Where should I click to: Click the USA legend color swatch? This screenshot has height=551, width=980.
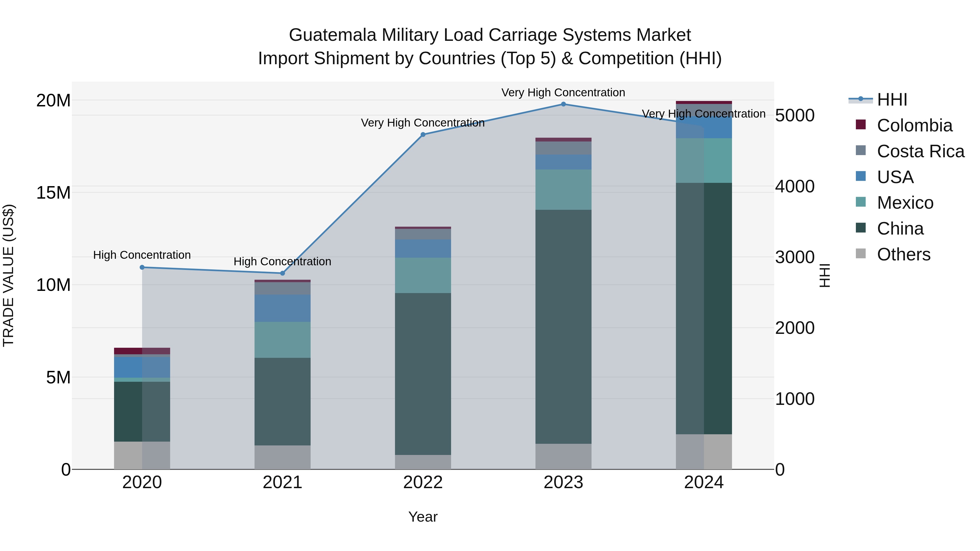tap(860, 176)
